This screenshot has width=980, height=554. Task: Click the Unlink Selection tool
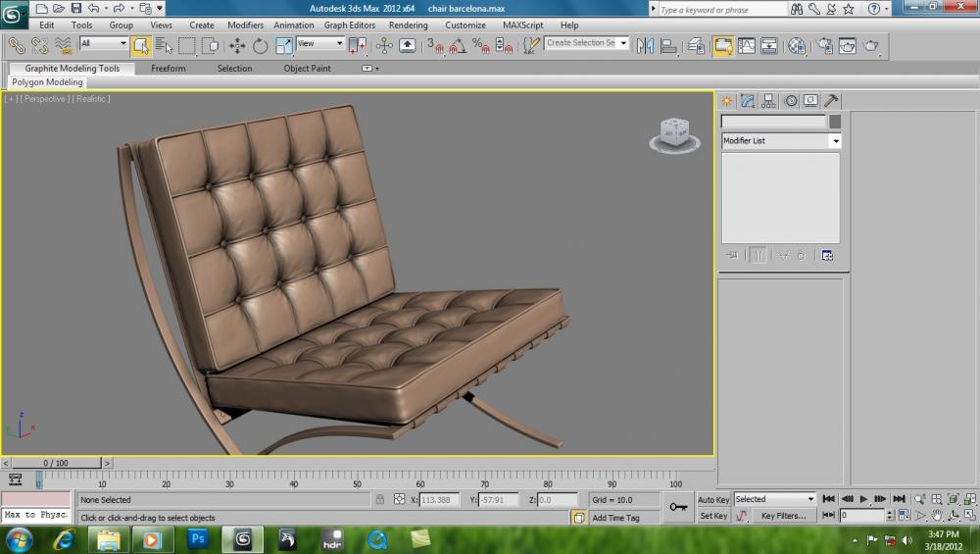tap(40, 46)
